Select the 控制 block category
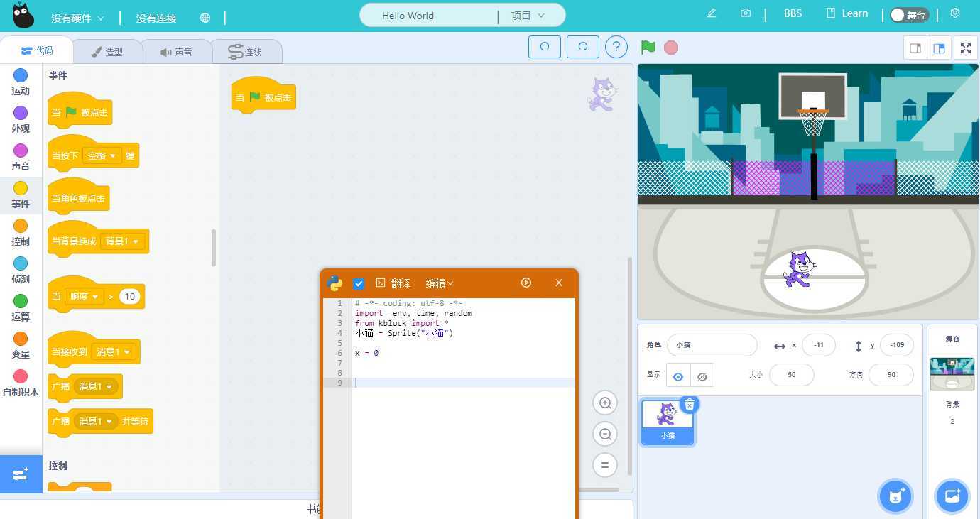The width and height of the screenshot is (980, 519). [x=21, y=232]
